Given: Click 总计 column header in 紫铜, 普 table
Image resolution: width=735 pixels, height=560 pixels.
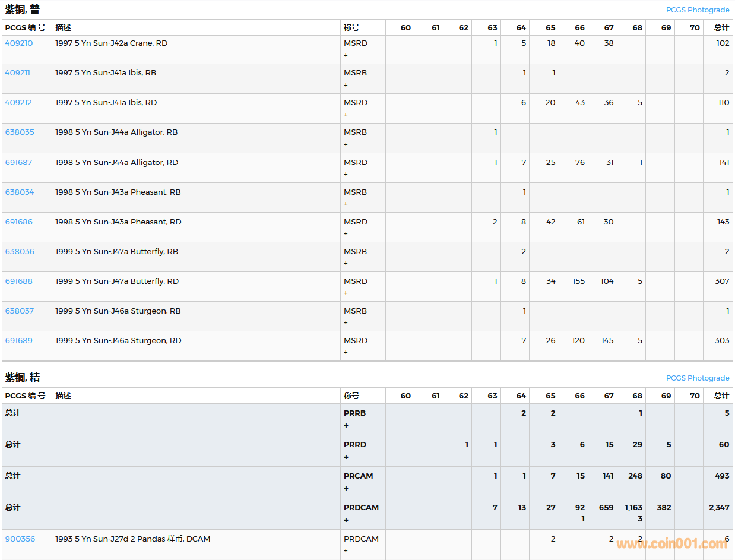Looking at the screenshot, I should (x=721, y=28).
